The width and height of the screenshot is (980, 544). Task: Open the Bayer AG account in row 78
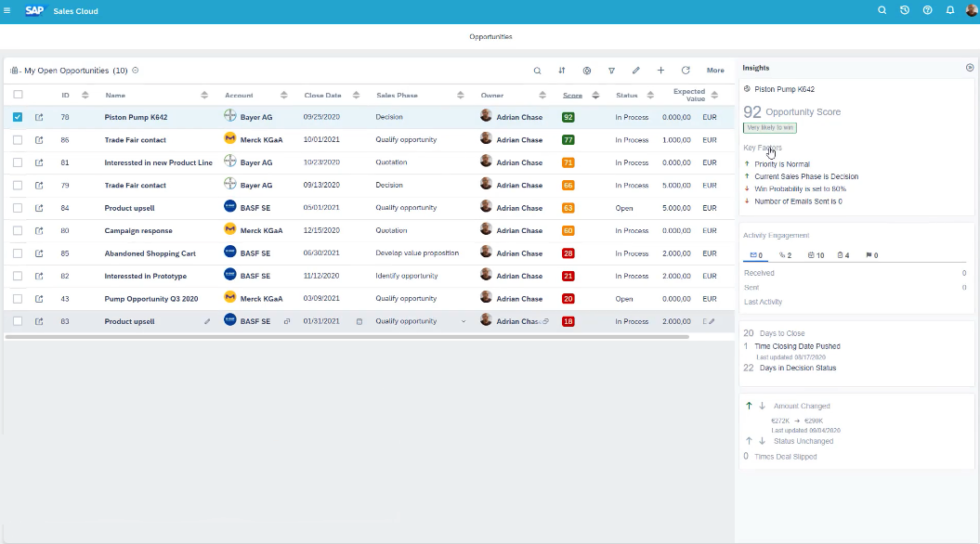tap(256, 117)
